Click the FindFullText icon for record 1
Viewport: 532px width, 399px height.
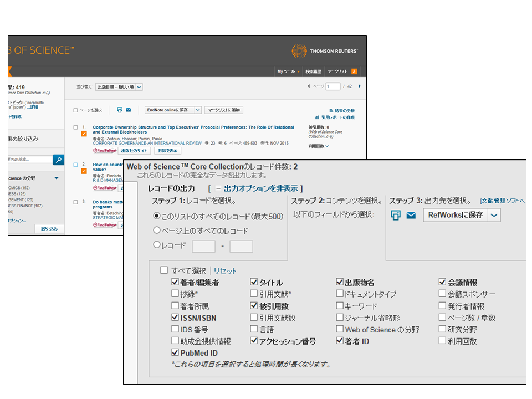(x=105, y=151)
